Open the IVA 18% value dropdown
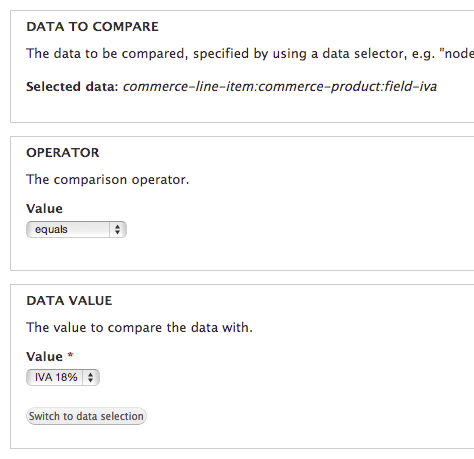474x459 pixels. click(63, 377)
